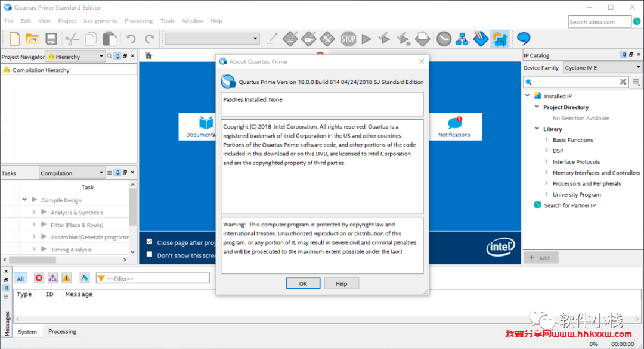Expand the Fitter (Place & Route) task
The image size is (644, 349).
tap(33, 225)
